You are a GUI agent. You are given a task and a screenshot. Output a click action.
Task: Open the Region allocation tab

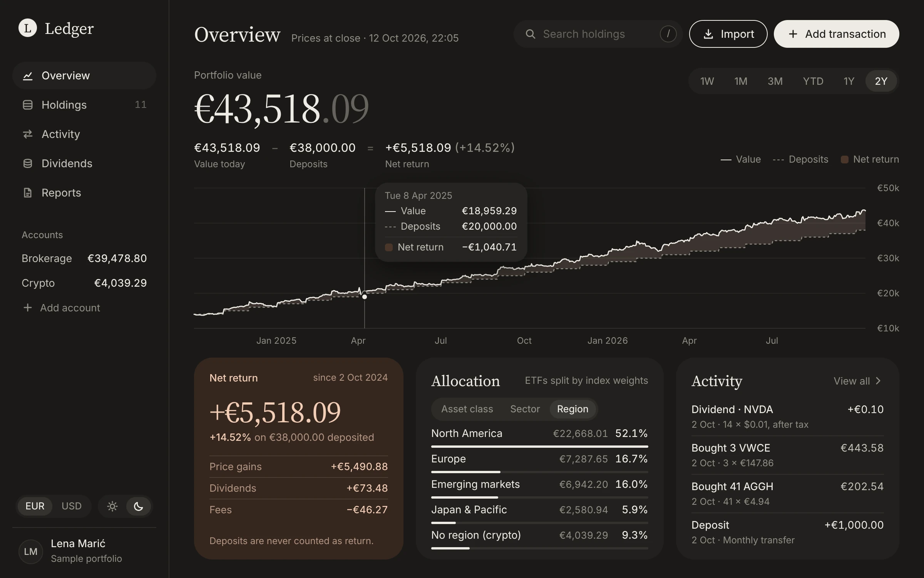click(572, 409)
